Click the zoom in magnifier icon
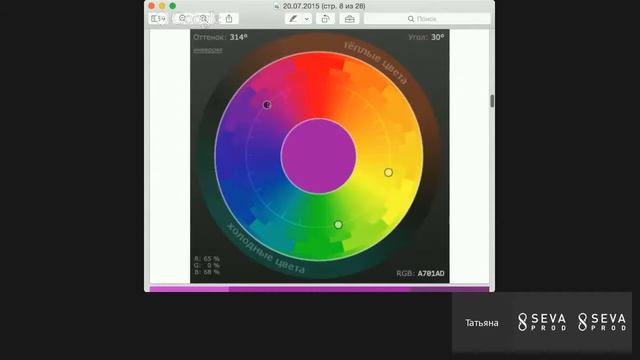The width and height of the screenshot is (640, 360). (204, 19)
